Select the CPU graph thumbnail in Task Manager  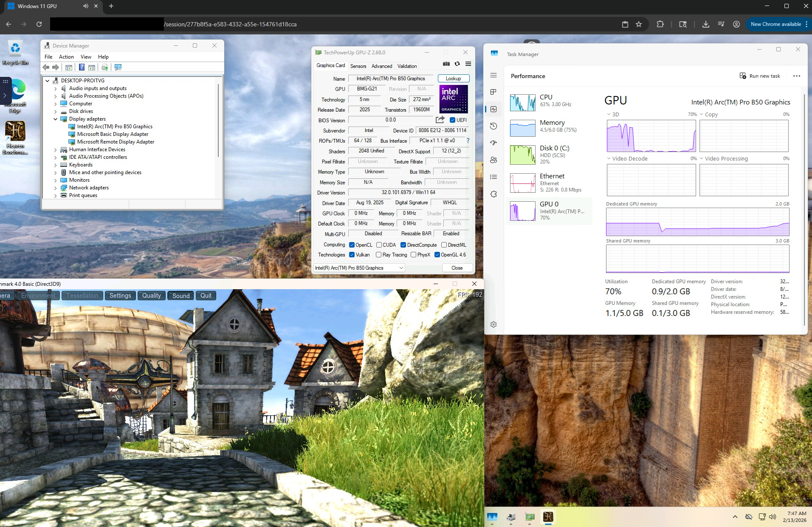522,103
